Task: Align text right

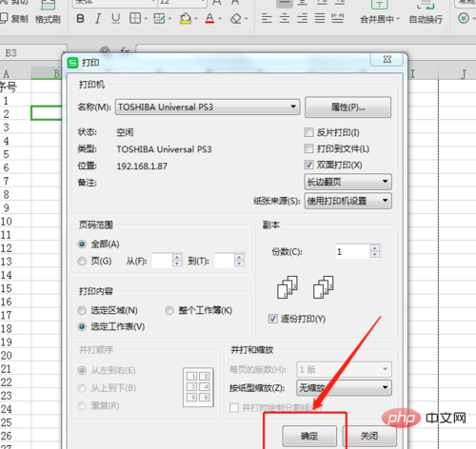Action: (302, 18)
